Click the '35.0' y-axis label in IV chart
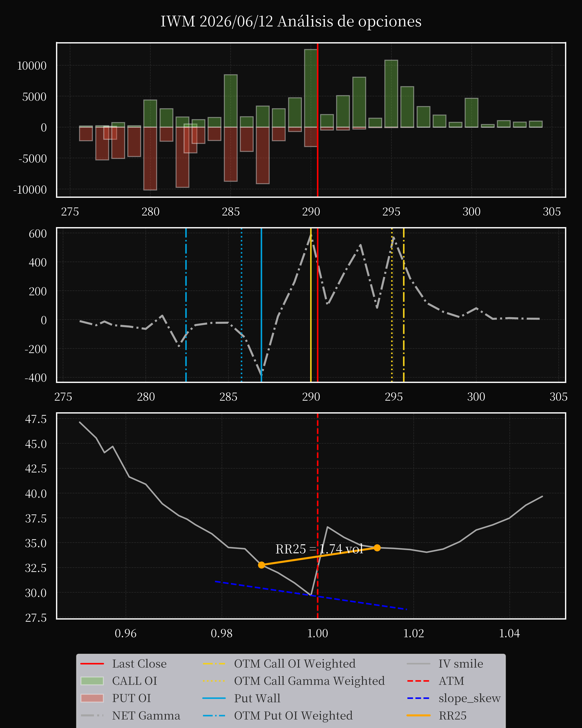The width and height of the screenshot is (582, 728). click(36, 543)
